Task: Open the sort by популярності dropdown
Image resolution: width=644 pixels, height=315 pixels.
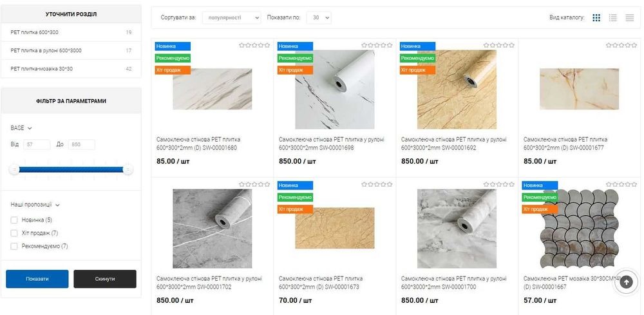Action: (231, 17)
